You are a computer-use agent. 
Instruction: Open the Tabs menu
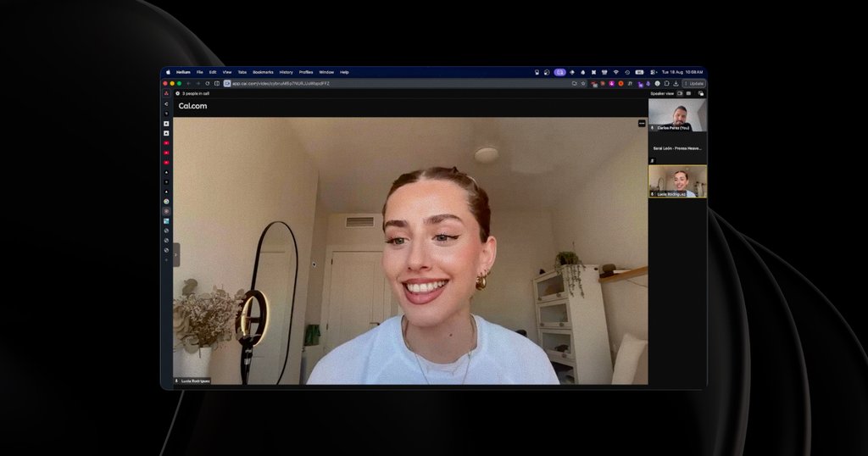pos(242,72)
